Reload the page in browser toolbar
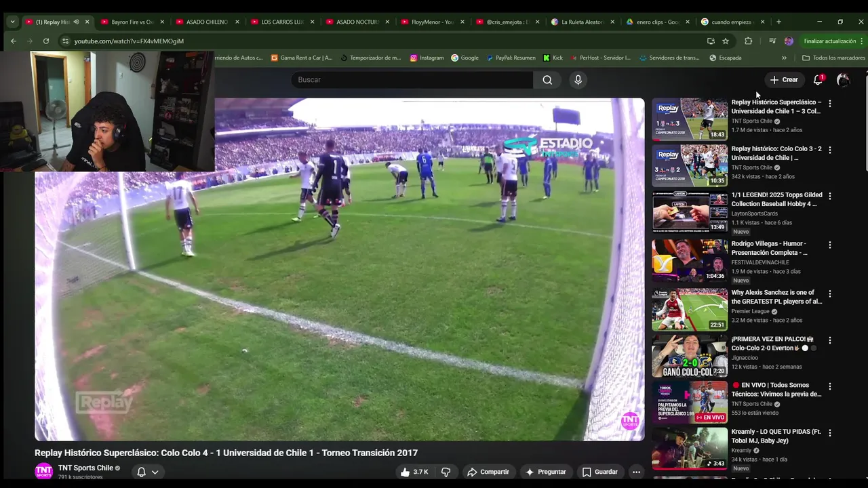The height and width of the screenshot is (488, 868). (x=45, y=41)
